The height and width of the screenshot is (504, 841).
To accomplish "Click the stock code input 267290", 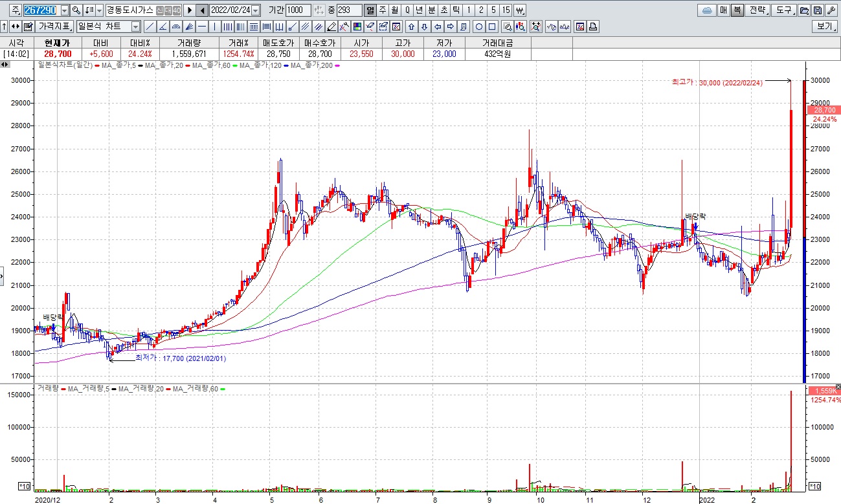I will click(41, 10).
